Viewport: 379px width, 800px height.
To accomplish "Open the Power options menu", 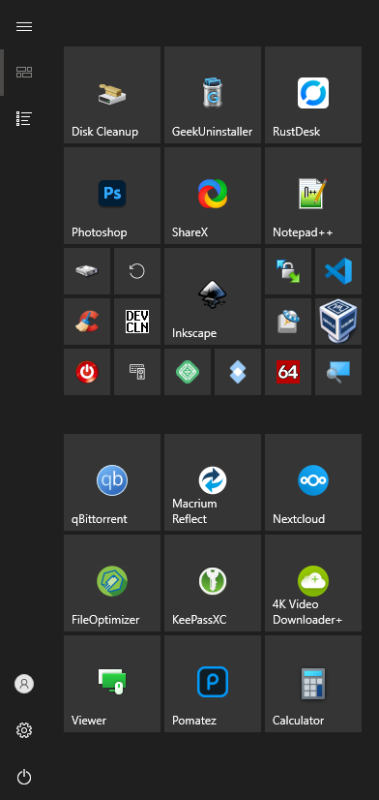I will 24,777.
